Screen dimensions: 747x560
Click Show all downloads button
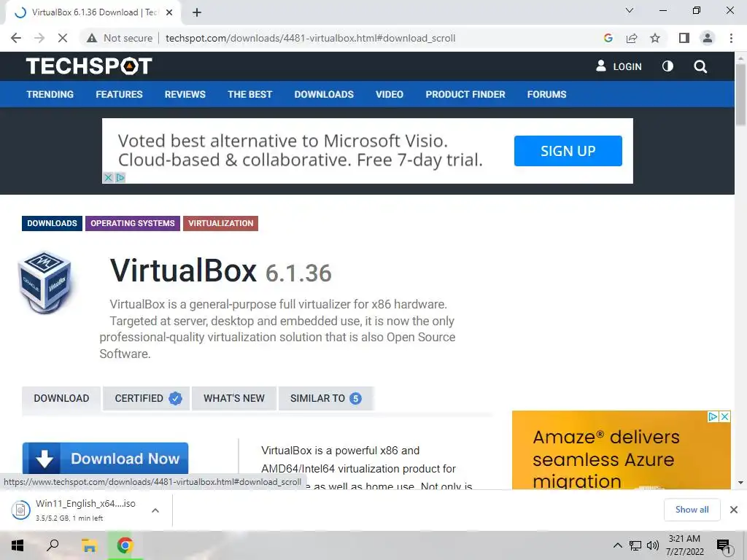click(x=692, y=510)
